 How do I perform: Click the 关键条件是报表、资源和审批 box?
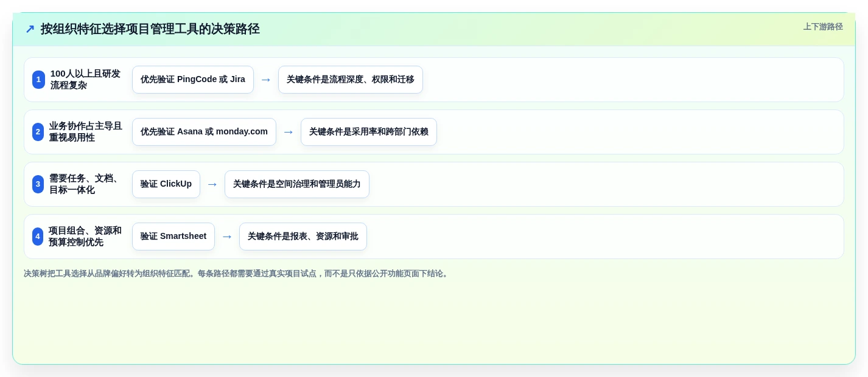click(303, 237)
